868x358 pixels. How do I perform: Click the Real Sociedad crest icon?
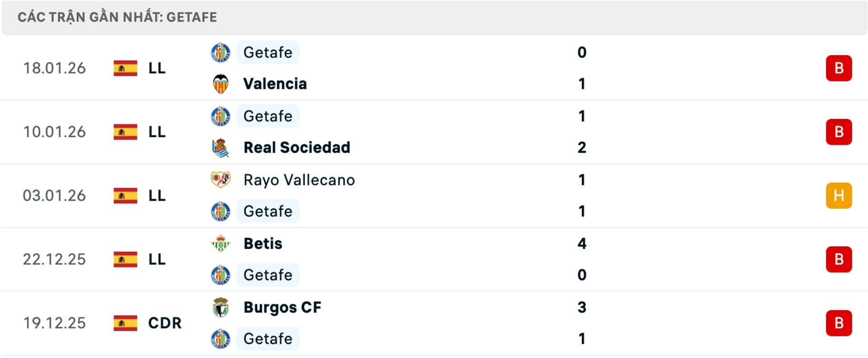[x=221, y=147]
